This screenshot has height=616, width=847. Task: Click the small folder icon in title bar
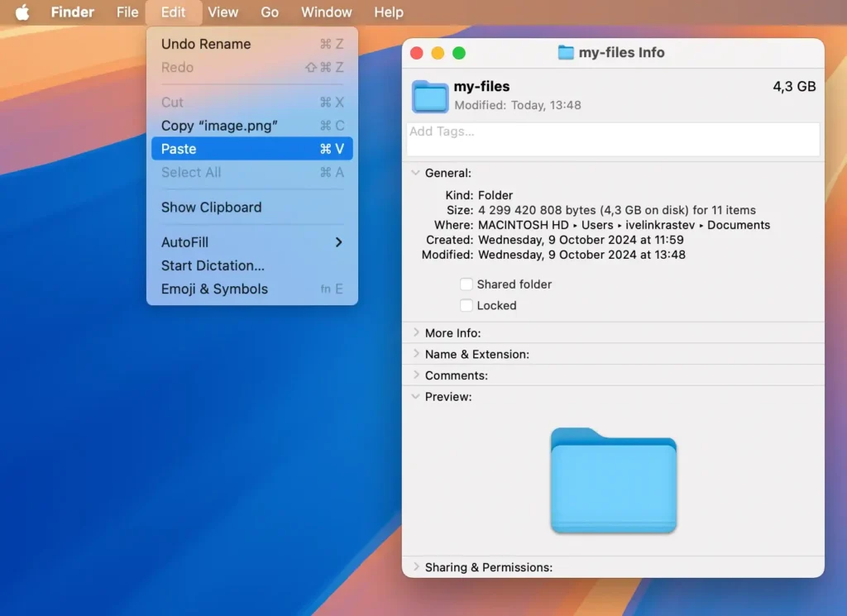point(566,53)
